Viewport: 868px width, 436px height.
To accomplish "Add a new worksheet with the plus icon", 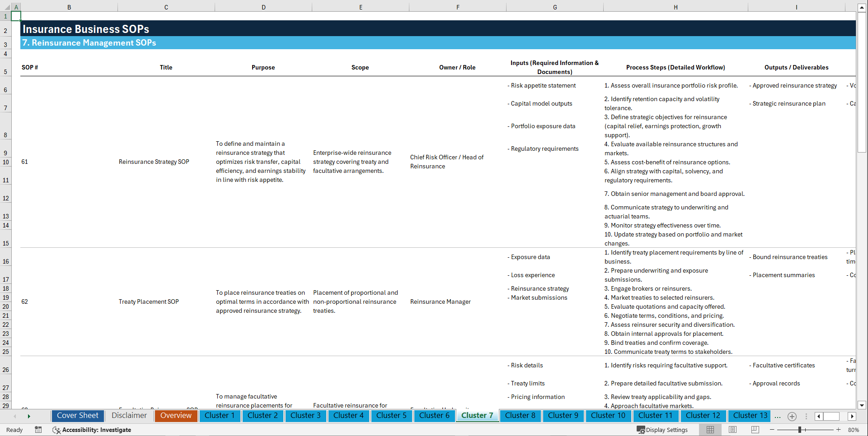I will point(792,416).
